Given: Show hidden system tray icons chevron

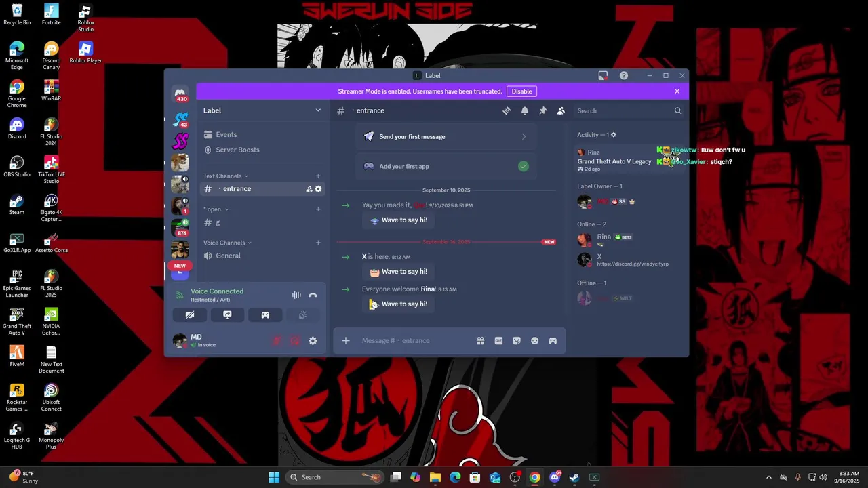Looking at the screenshot, I should (x=768, y=477).
